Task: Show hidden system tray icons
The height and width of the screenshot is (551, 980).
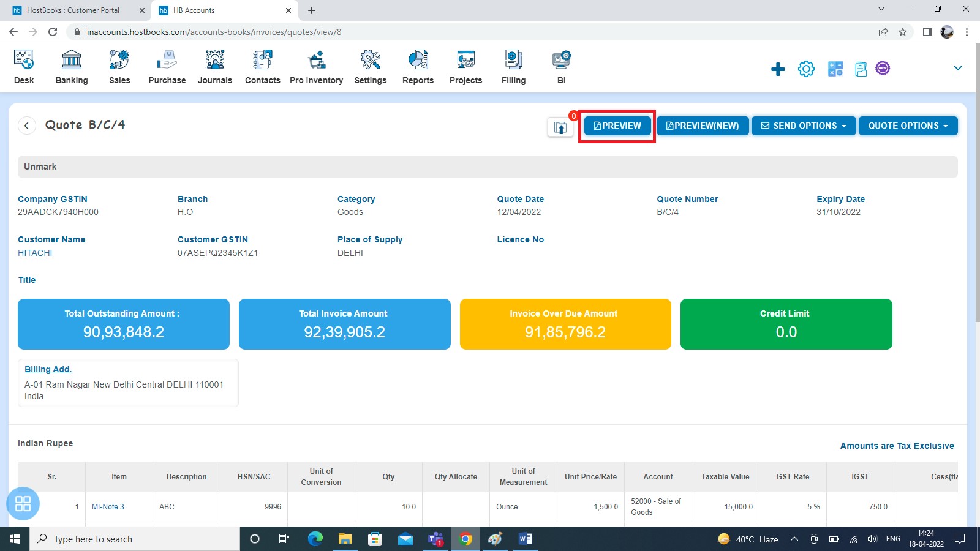Action: (794, 539)
